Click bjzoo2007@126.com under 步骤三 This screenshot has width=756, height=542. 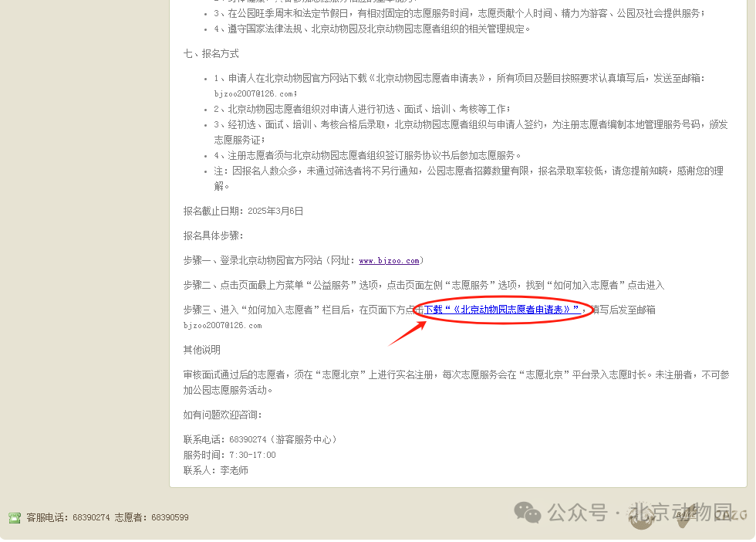[x=223, y=326]
